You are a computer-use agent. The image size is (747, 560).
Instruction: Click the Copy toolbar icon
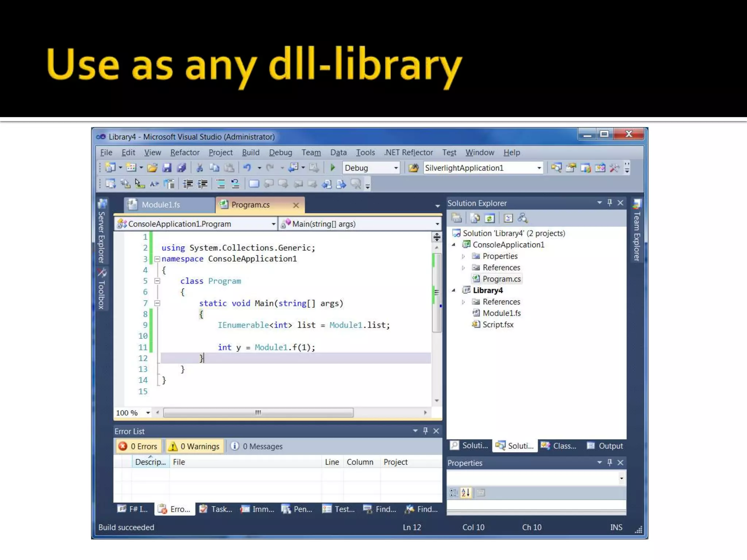(x=214, y=168)
